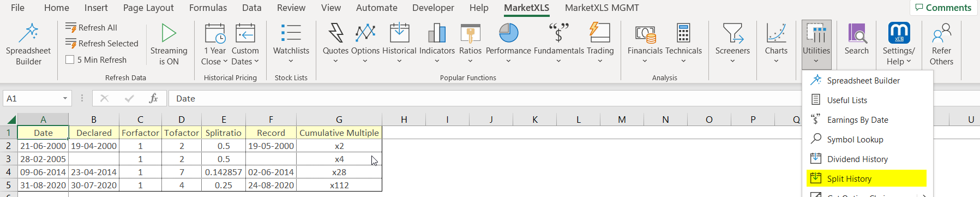Open Settings/Help dropdown
Image resolution: width=980 pixels, height=197 pixels.
coord(899,44)
